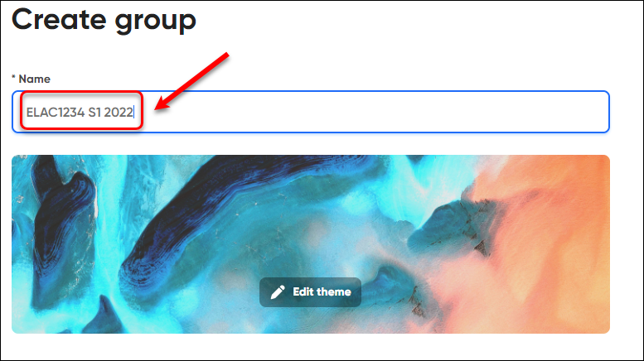Viewport: 644px width, 361px height.
Task: Click the Create group heading
Action: tap(104, 20)
